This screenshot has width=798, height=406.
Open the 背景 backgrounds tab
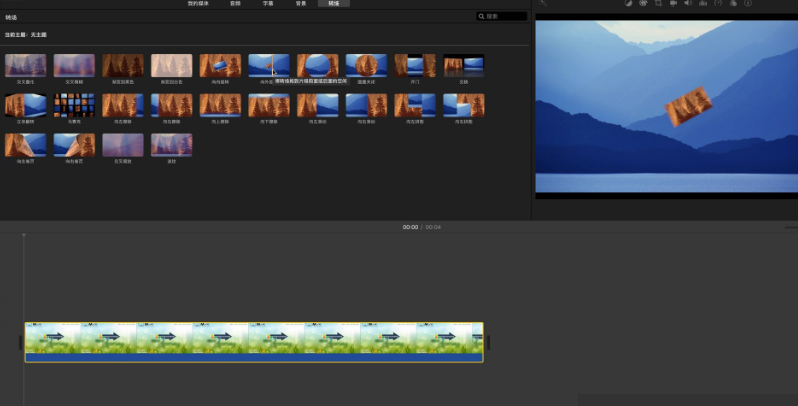coord(299,4)
